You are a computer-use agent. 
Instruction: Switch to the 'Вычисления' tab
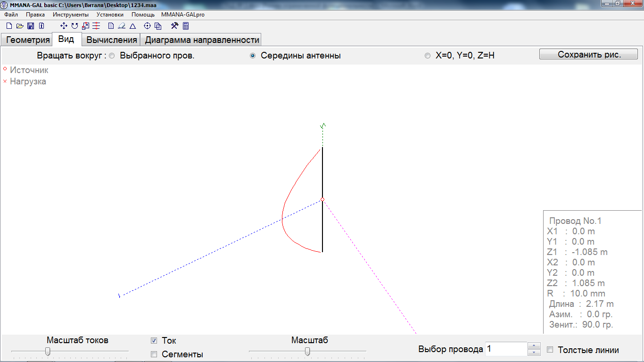(111, 40)
